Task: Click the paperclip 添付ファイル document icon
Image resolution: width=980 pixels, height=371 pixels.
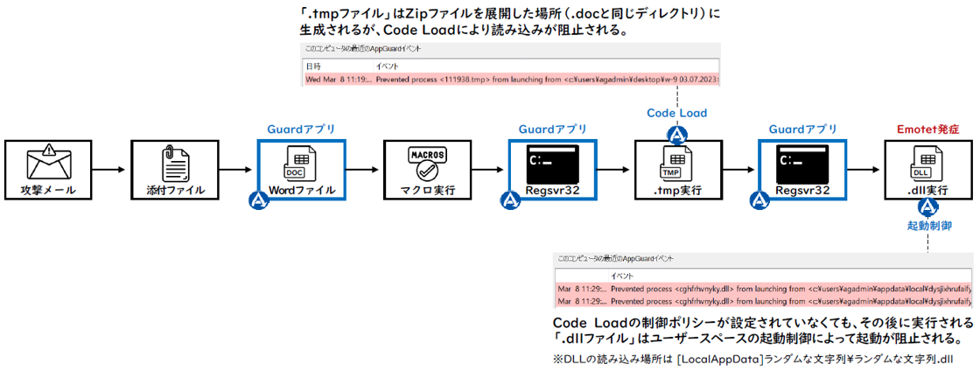Action: (172, 162)
